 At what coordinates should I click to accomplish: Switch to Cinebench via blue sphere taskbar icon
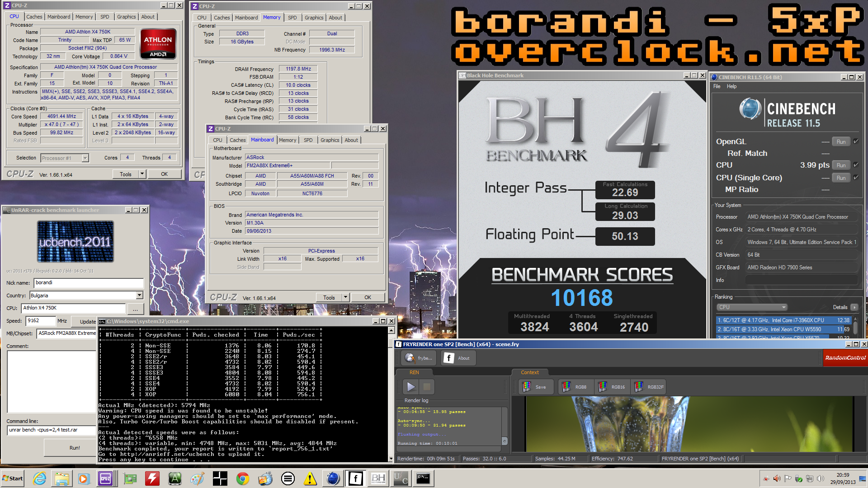[x=333, y=478]
